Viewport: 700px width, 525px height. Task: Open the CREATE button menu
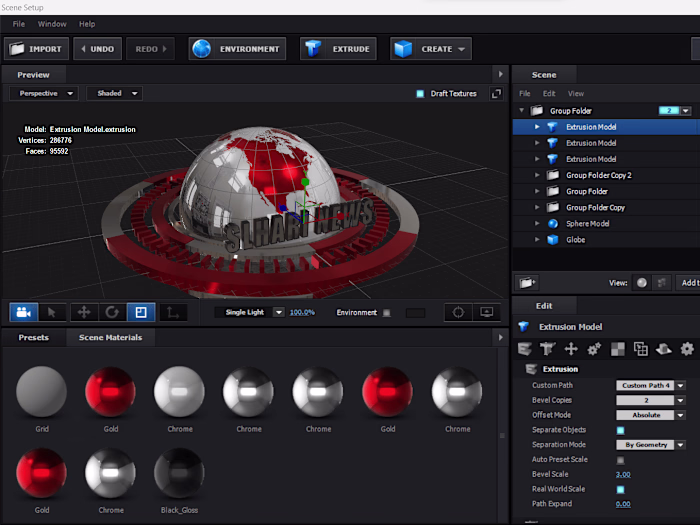pyautogui.click(x=431, y=49)
